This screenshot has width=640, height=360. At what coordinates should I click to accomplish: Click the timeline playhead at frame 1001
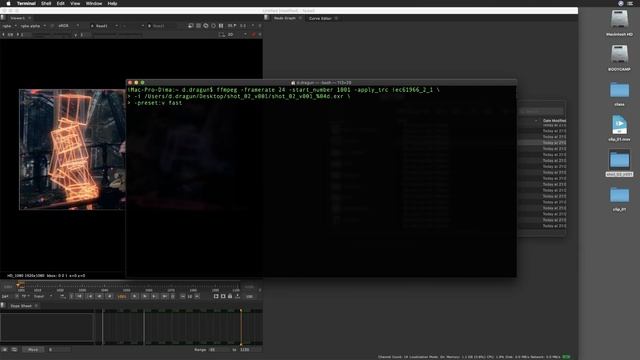tap(20, 285)
